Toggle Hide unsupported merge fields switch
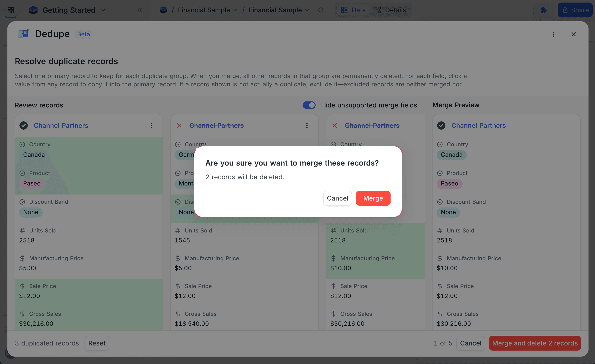595x364 pixels. [309, 105]
